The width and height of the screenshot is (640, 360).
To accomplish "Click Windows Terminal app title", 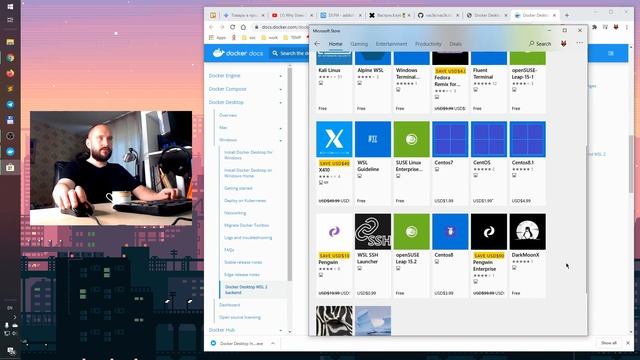I will tap(407, 73).
